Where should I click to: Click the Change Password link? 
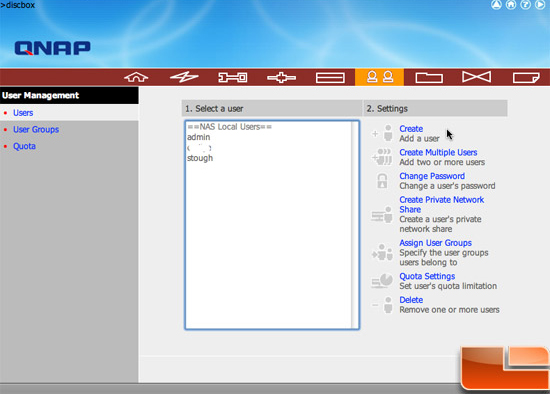pos(432,176)
